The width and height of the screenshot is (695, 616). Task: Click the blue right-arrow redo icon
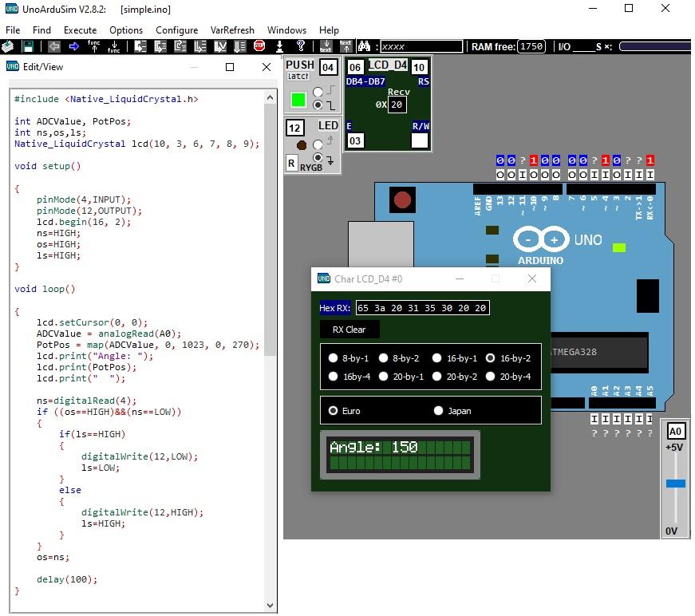point(74,46)
